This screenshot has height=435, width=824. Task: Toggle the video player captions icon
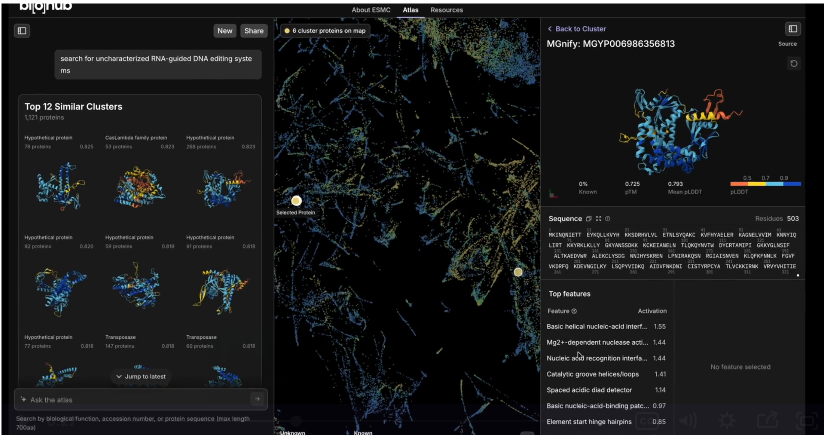pyautogui.click(x=647, y=420)
